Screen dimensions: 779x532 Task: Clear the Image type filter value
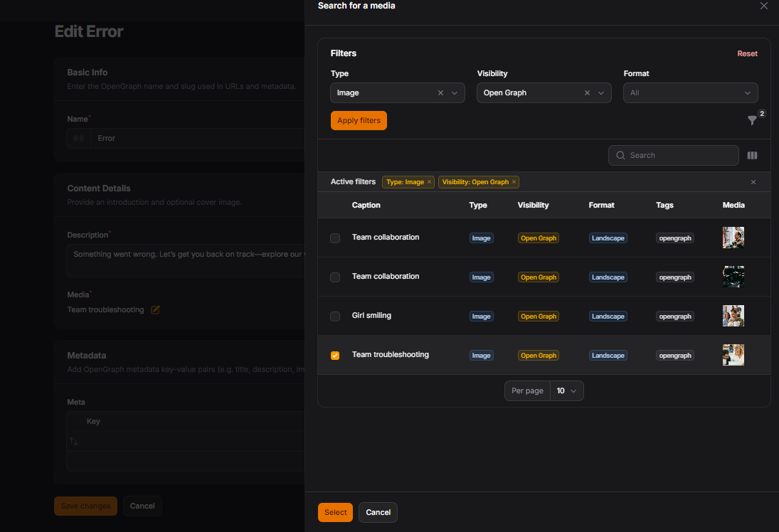tap(440, 93)
